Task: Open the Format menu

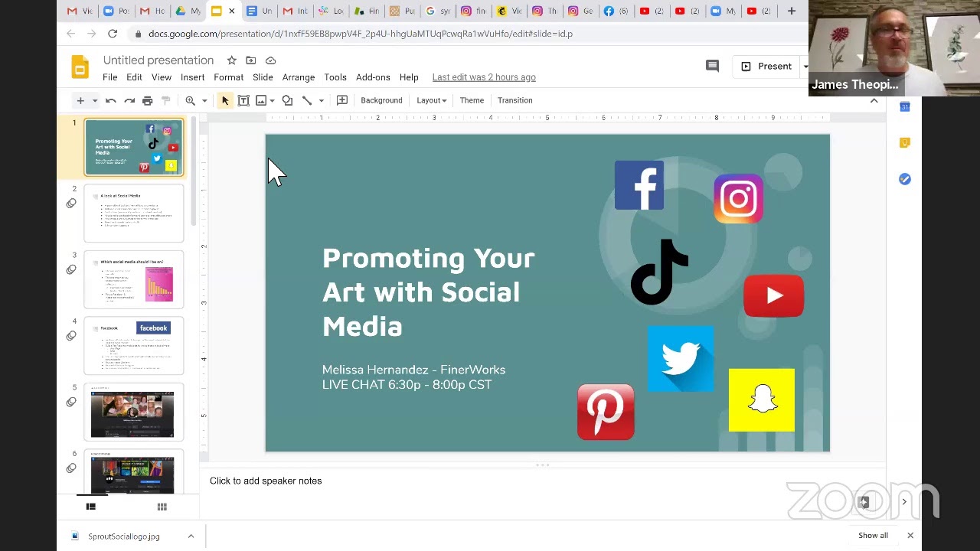Action: (x=229, y=77)
